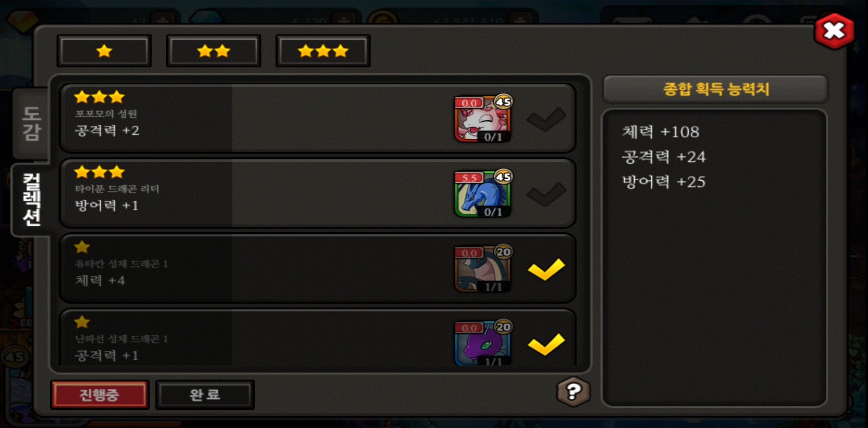Screen dimensions: 868x428
Task: Select the blue Typhoon dragon leader portrait
Action: [482, 194]
